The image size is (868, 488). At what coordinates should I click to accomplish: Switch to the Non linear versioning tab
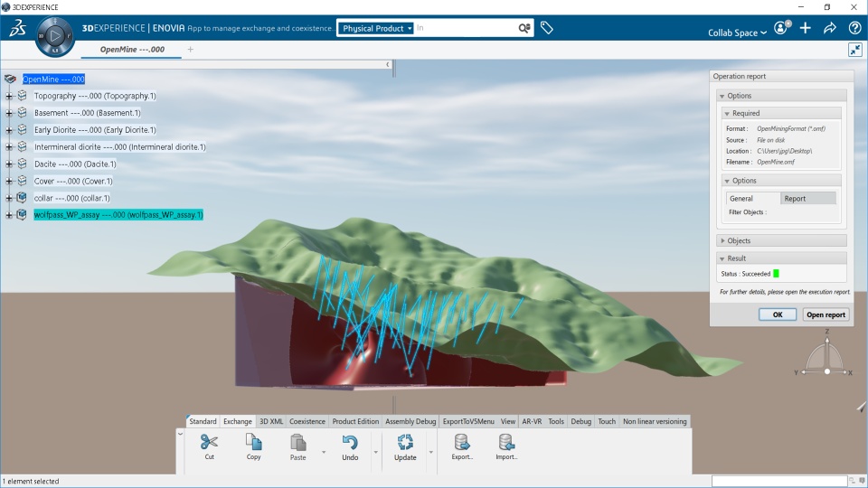click(655, 422)
